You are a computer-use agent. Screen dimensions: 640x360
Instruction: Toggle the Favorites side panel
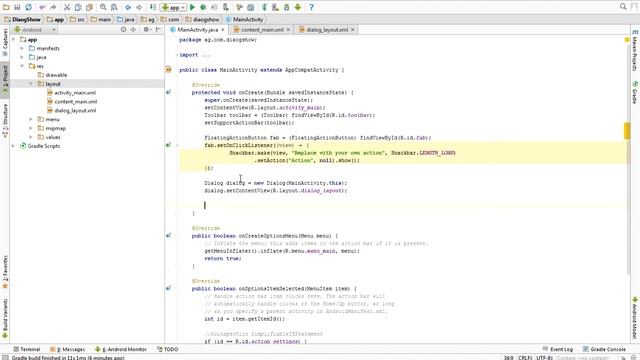(x=5, y=272)
